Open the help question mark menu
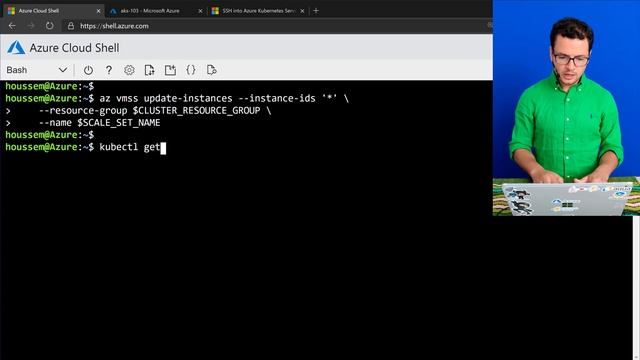This screenshot has width=640, height=360. [109, 70]
